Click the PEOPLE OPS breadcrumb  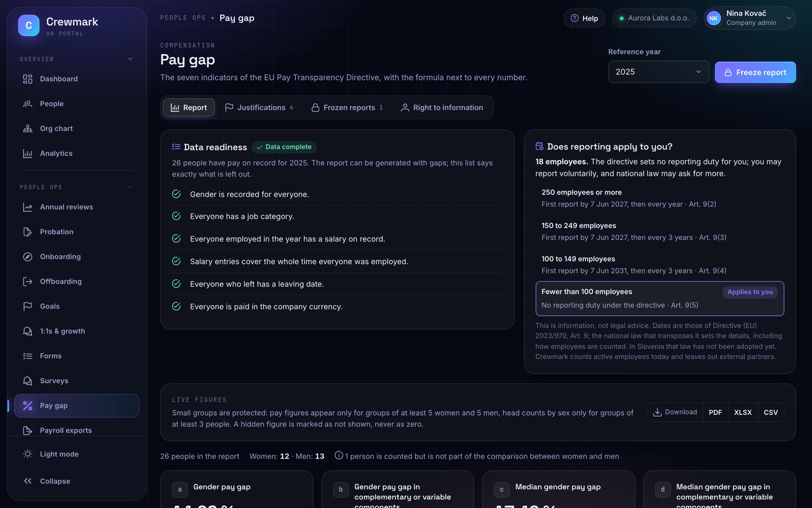point(183,18)
